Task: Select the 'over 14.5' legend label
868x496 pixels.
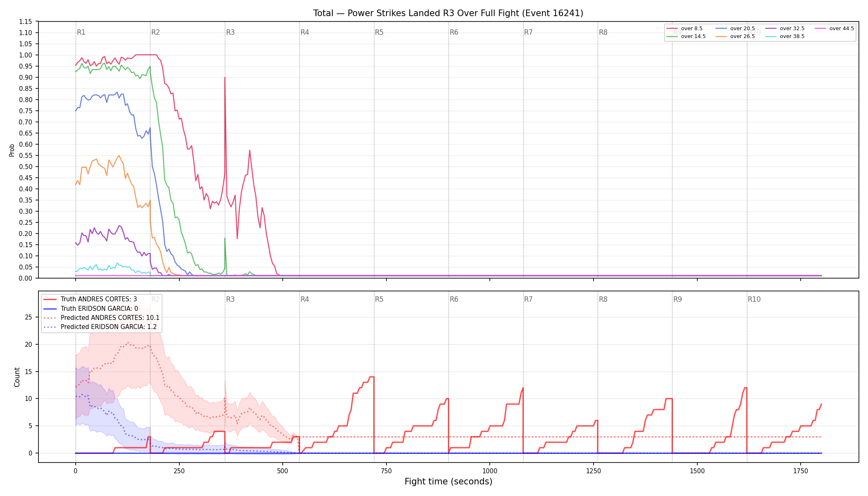Action: coord(693,36)
